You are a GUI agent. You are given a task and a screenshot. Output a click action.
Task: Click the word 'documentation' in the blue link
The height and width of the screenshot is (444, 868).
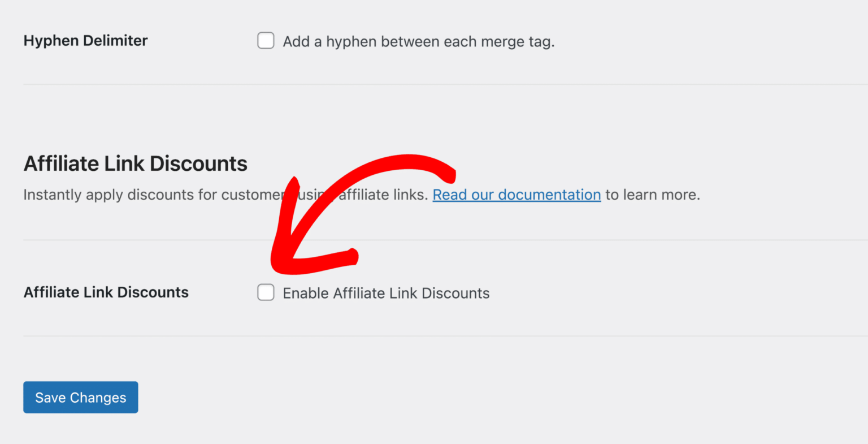549,195
